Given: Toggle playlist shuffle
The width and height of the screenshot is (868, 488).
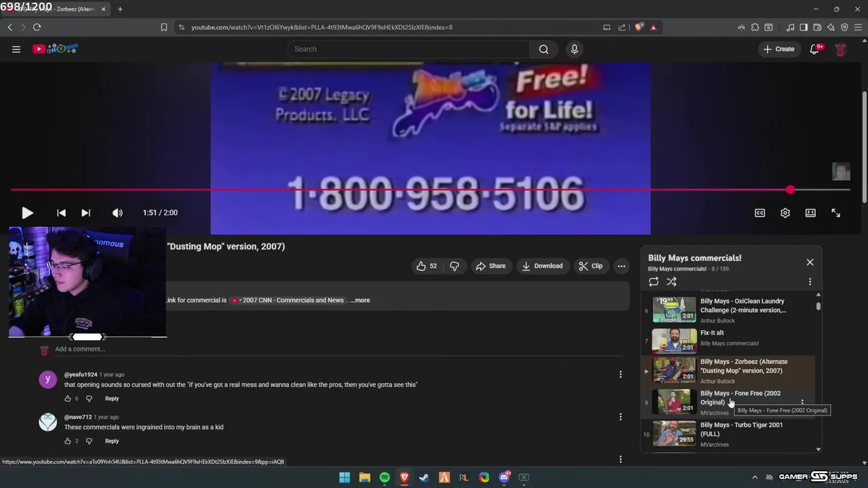Looking at the screenshot, I should (x=671, y=282).
